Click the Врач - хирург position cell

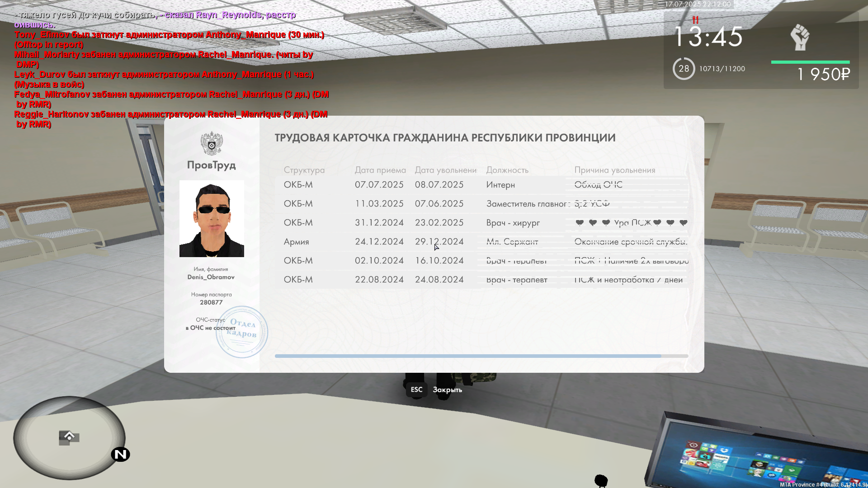point(513,223)
